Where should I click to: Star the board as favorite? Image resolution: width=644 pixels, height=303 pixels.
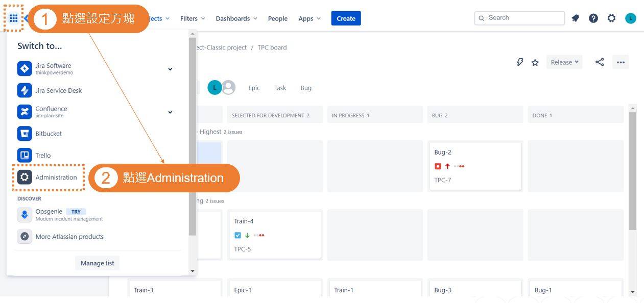point(535,62)
